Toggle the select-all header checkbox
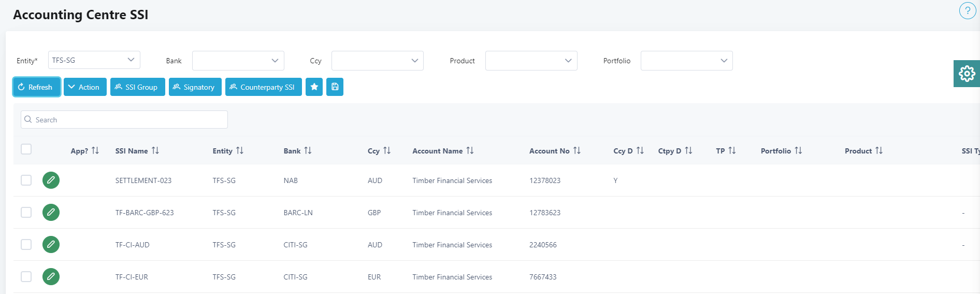This screenshot has width=980, height=294. pyautogui.click(x=26, y=149)
